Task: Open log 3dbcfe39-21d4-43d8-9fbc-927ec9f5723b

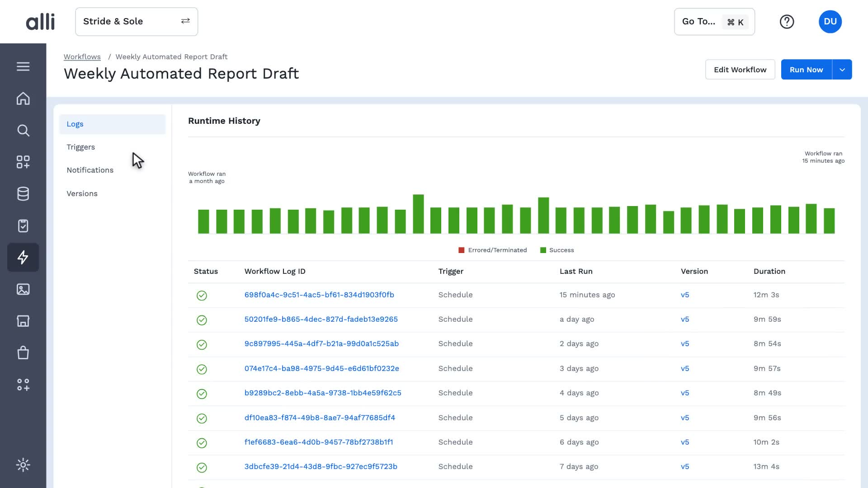Action: (321, 467)
